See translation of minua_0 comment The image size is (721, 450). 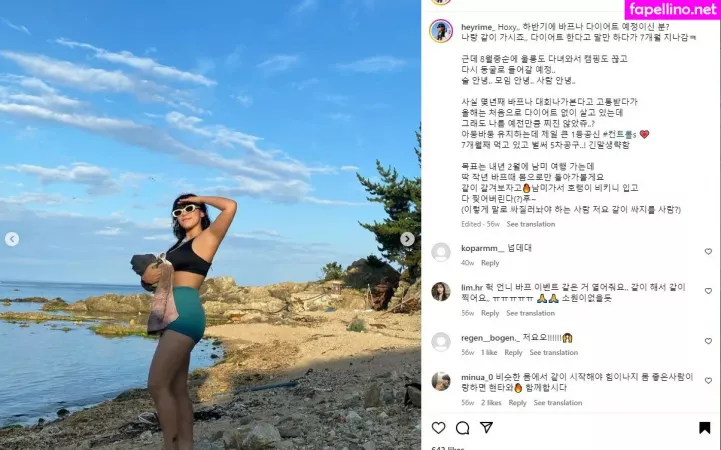tap(558, 403)
